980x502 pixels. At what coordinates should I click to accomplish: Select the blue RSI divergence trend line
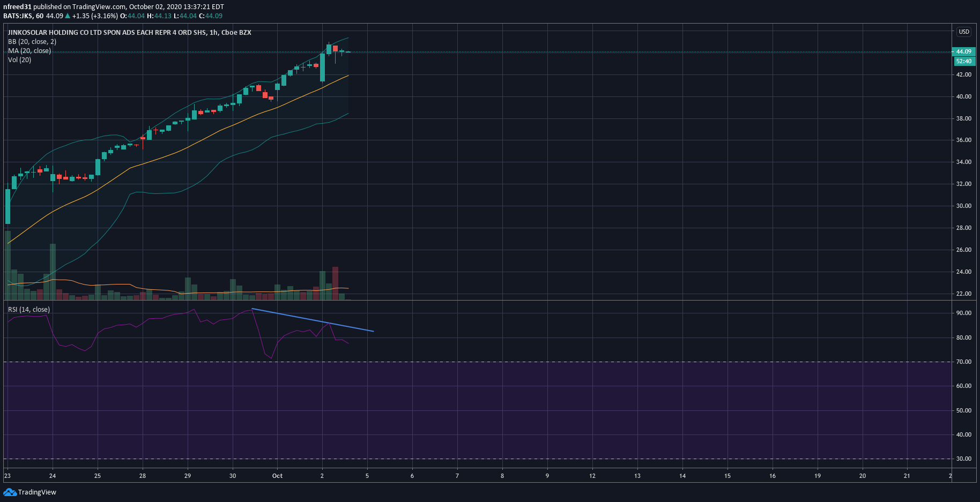point(313,320)
